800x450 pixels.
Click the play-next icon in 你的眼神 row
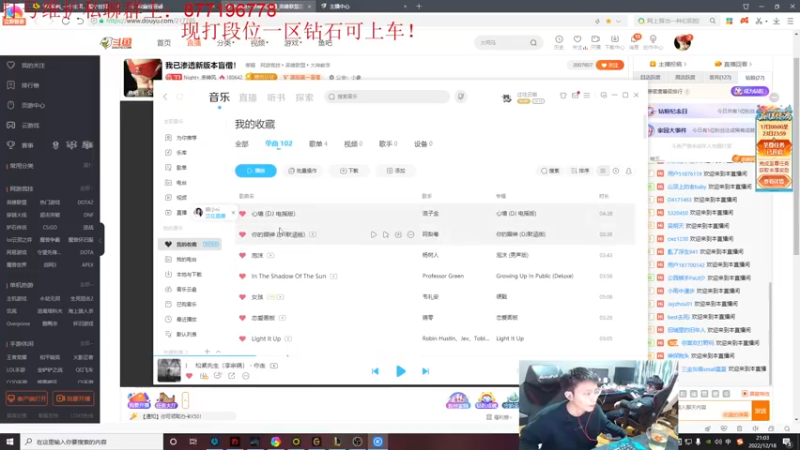[x=386, y=235]
